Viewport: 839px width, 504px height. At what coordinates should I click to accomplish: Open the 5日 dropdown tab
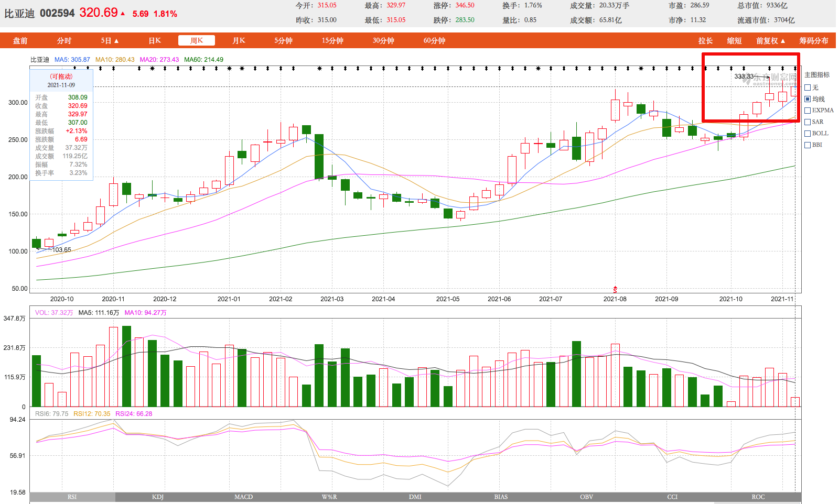pos(110,40)
